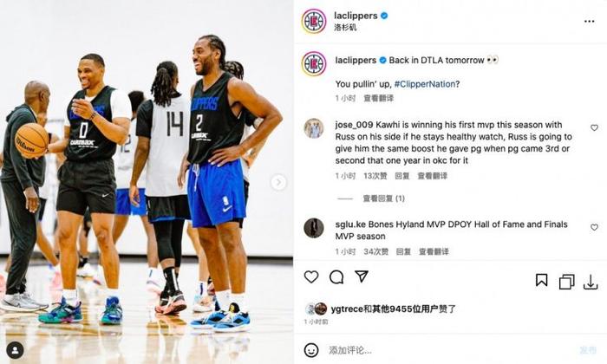Click the copy/duplicate squares icon
This screenshot has width=607, height=364.
(x=566, y=282)
